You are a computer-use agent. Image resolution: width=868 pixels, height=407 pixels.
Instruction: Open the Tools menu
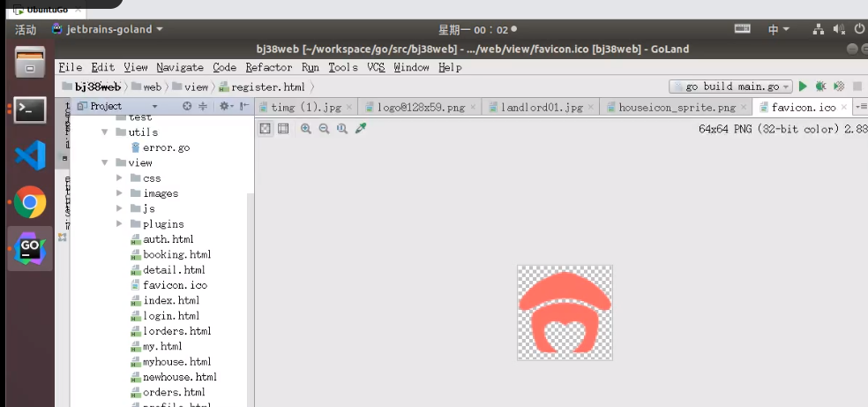coord(343,67)
